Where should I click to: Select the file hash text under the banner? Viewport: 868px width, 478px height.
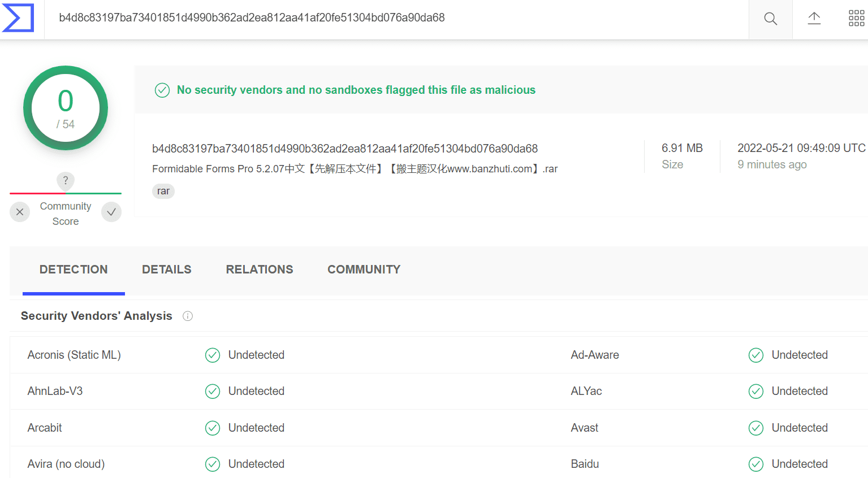pos(345,149)
